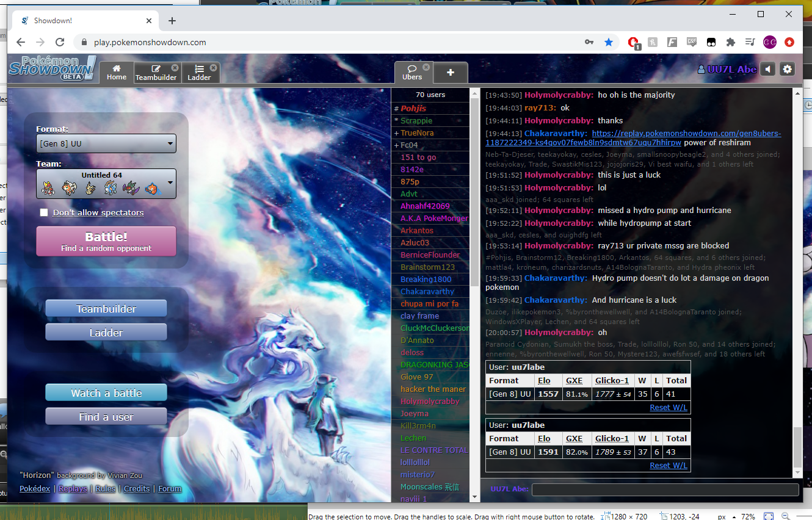Click the red Chrome update arrow icon
812x520 pixels.
pyautogui.click(x=789, y=42)
